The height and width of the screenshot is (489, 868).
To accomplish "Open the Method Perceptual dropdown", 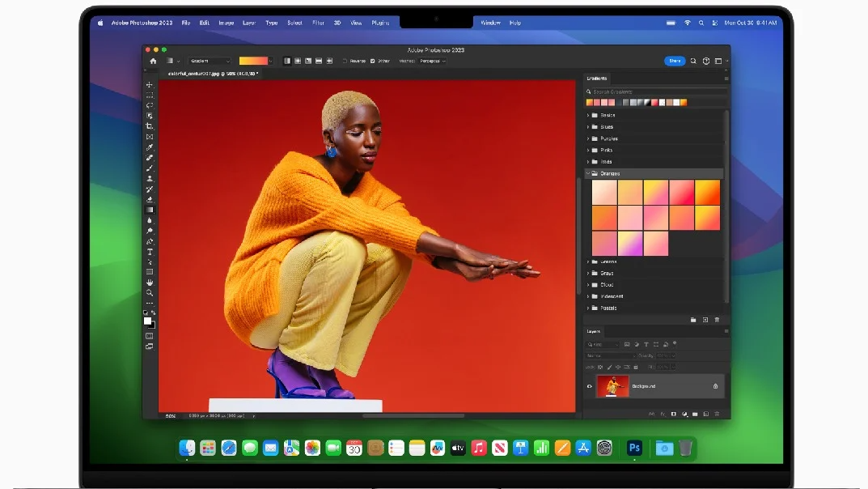I will point(433,61).
